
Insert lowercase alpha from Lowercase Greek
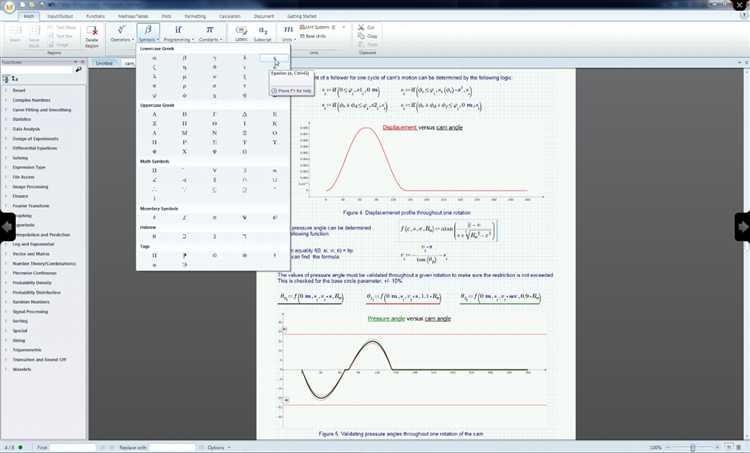(154, 58)
